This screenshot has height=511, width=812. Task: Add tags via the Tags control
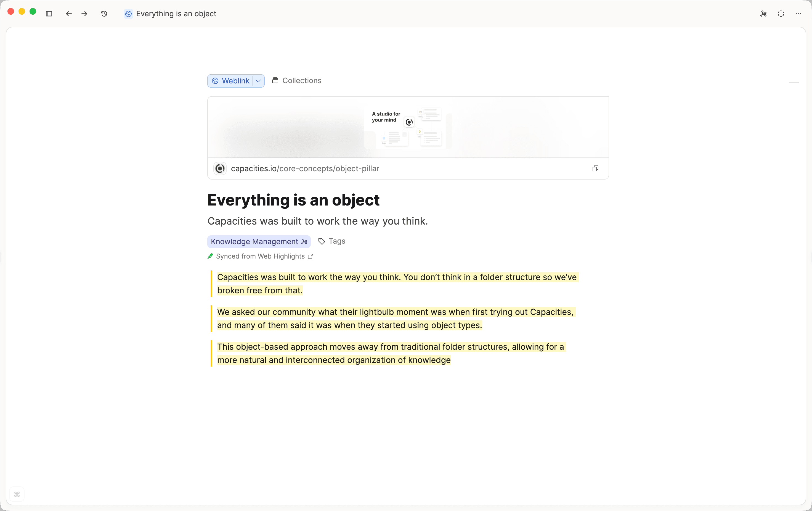332,241
